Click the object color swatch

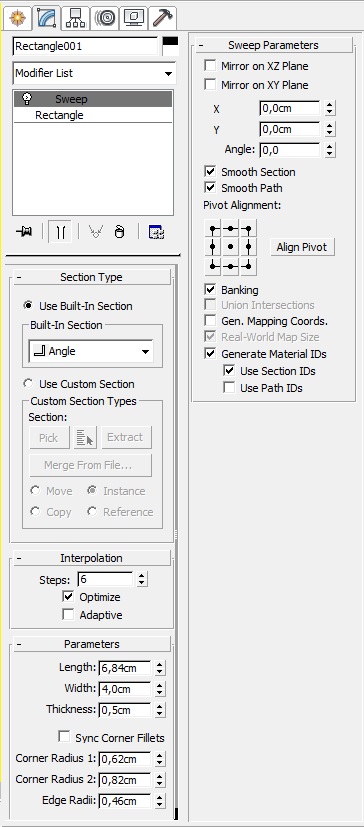pyautogui.click(x=170, y=46)
